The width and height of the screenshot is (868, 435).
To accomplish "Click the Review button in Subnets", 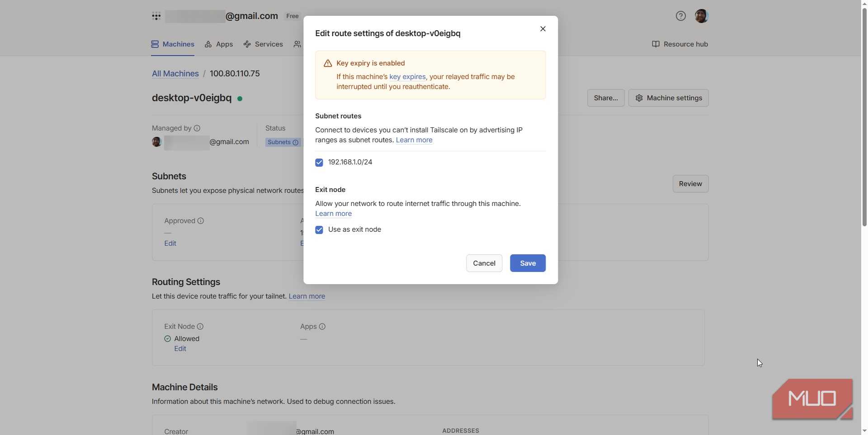I will [690, 184].
